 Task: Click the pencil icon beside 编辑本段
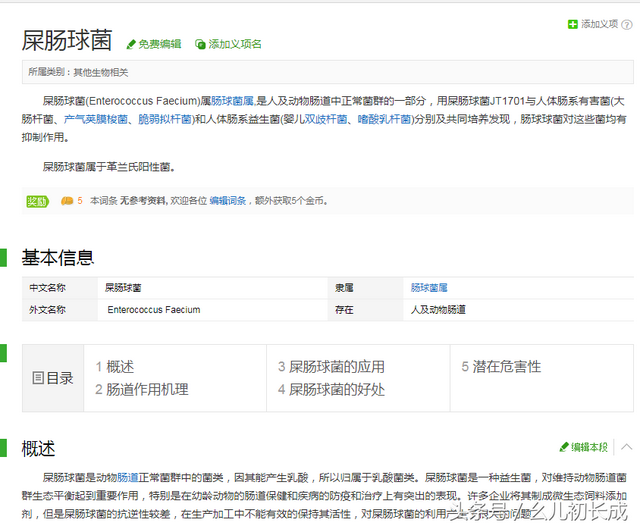pyautogui.click(x=564, y=447)
